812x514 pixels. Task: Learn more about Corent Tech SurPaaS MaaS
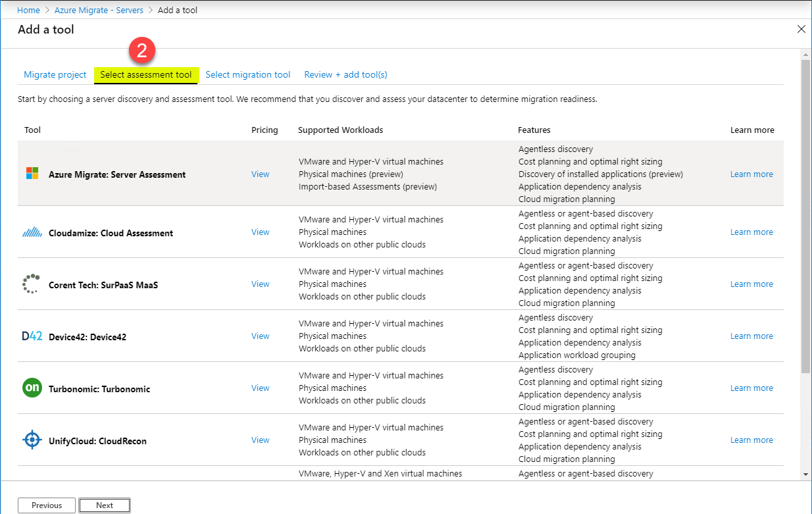pos(751,284)
